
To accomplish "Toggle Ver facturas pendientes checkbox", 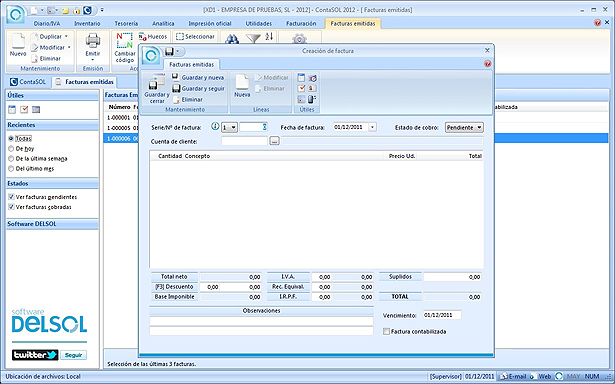I will [11, 197].
